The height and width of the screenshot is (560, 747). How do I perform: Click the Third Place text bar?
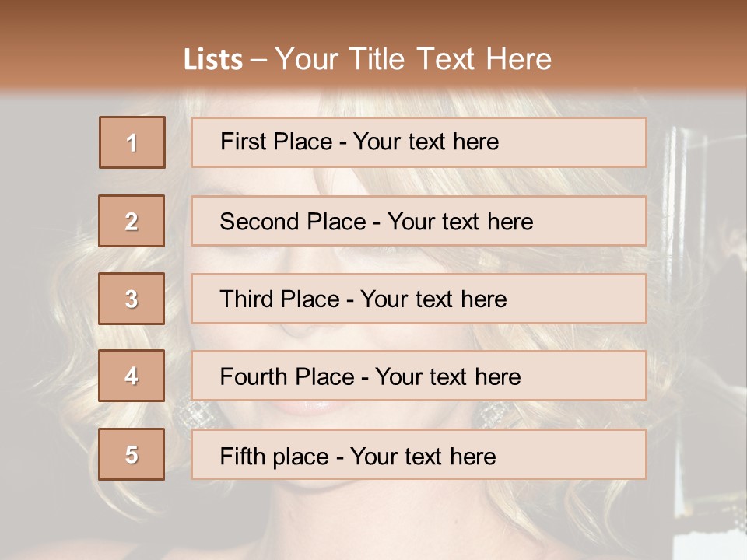[419, 299]
